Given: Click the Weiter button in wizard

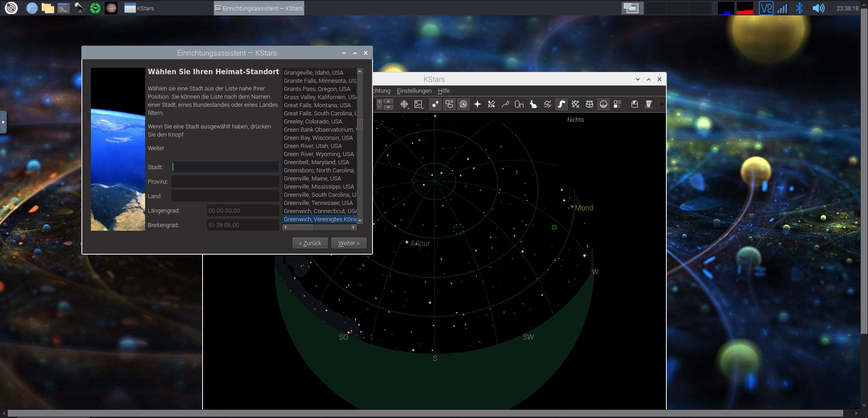Looking at the screenshot, I should (x=349, y=243).
